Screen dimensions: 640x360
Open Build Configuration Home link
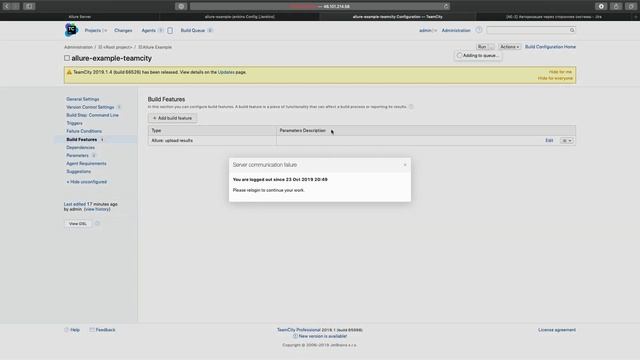(550, 47)
